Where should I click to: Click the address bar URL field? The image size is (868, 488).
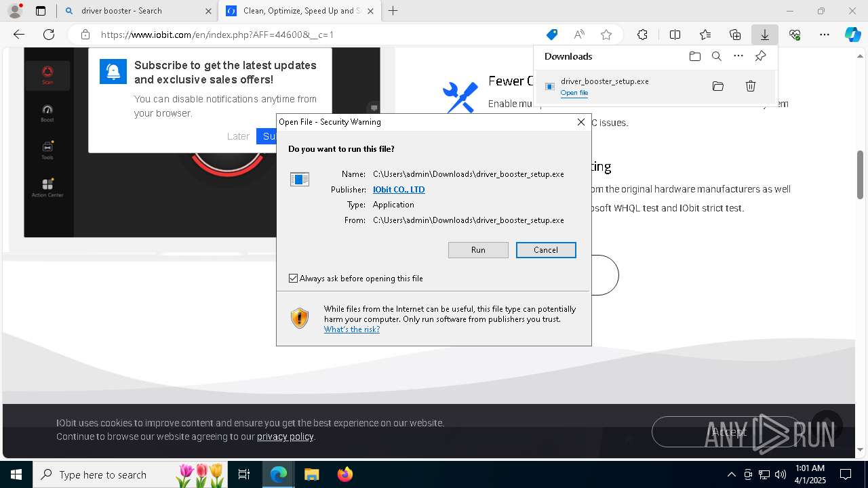pos(319,35)
